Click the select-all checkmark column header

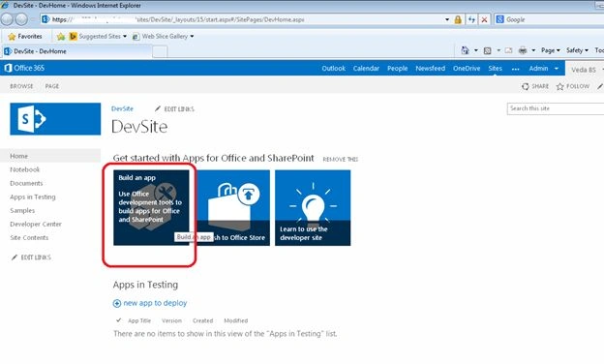pyautogui.click(x=118, y=320)
